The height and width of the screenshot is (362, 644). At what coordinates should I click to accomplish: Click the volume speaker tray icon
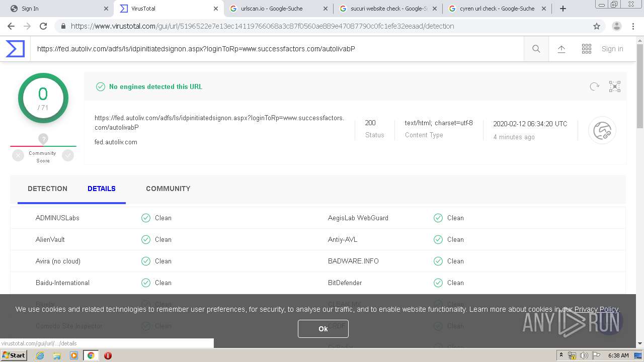pos(584,355)
